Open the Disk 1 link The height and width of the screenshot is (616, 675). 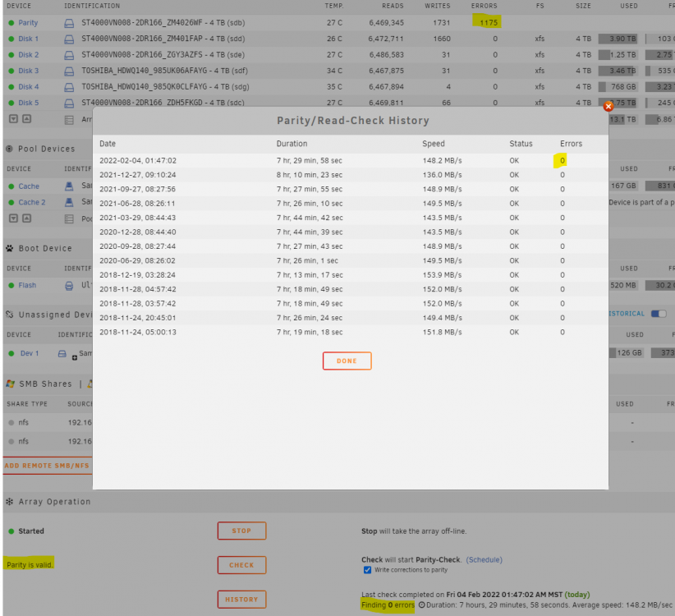tap(29, 39)
